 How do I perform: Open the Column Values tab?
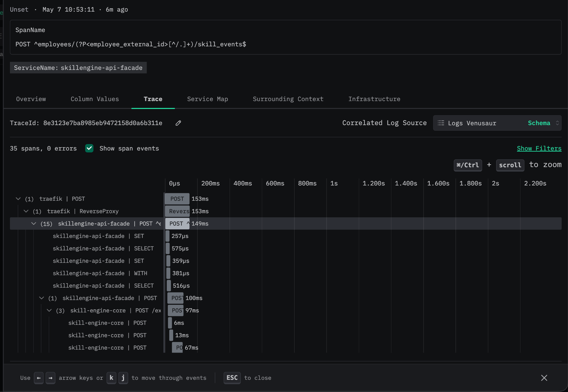95,99
